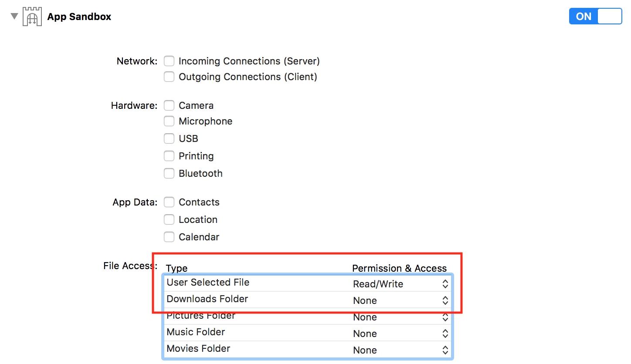Enable Incoming Connections (Server) checkbox
Viewport: 631px width, 364px height.
(169, 61)
